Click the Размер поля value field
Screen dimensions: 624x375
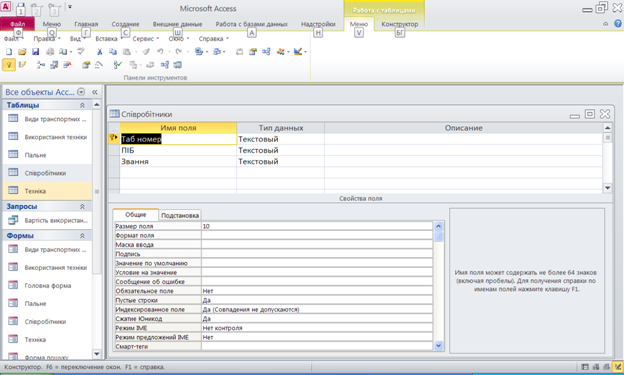(x=317, y=226)
